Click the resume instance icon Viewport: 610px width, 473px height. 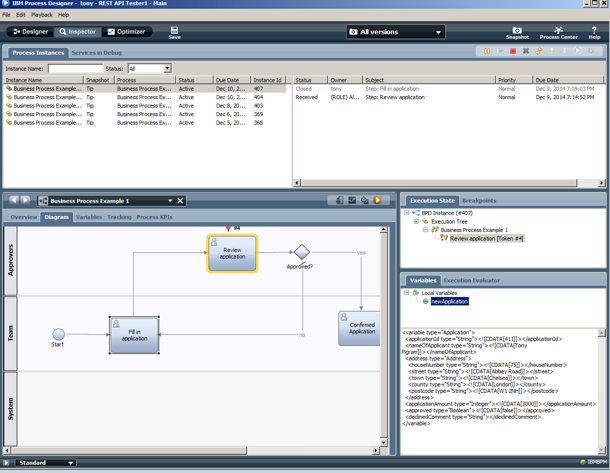tap(500, 51)
